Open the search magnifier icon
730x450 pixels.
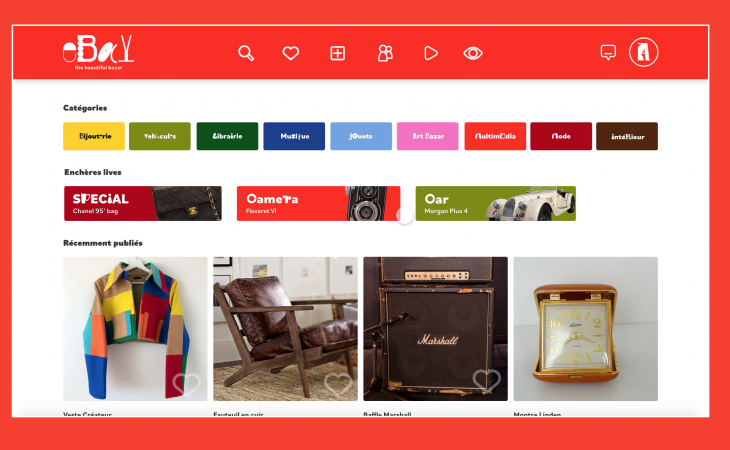[x=246, y=53]
